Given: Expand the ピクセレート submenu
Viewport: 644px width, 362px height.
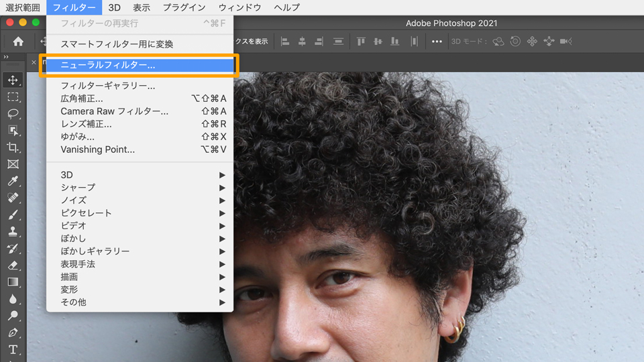Looking at the screenshot, I should [x=140, y=213].
